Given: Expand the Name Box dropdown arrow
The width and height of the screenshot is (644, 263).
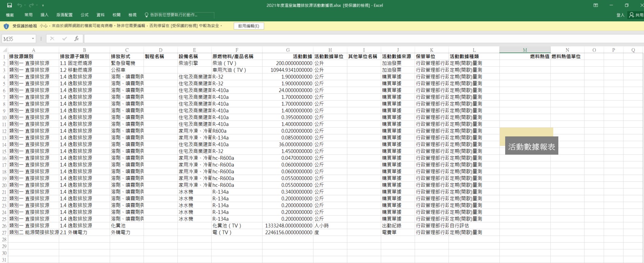Looking at the screenshot, I should pyautogui.click(x=33, y=39).
